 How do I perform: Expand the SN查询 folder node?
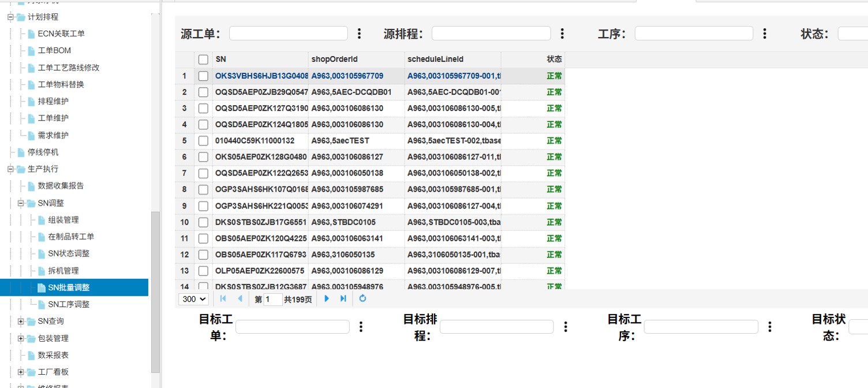21,322
